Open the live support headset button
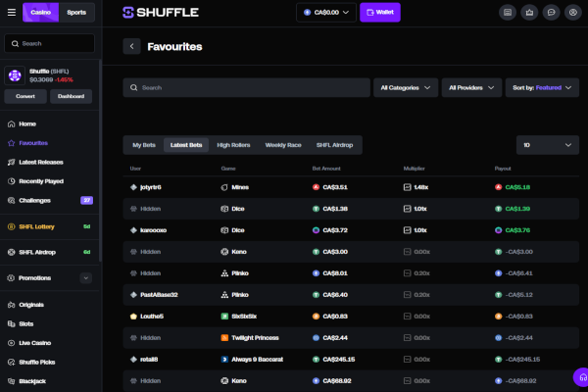 click(582, 377)
